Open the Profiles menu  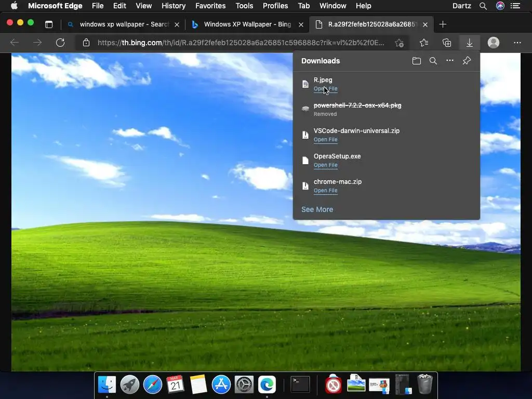coord(275,6)
